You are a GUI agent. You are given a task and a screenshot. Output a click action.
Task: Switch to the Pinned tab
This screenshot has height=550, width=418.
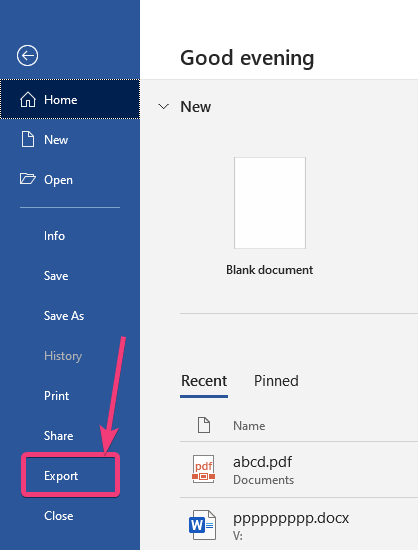point(276,381)
